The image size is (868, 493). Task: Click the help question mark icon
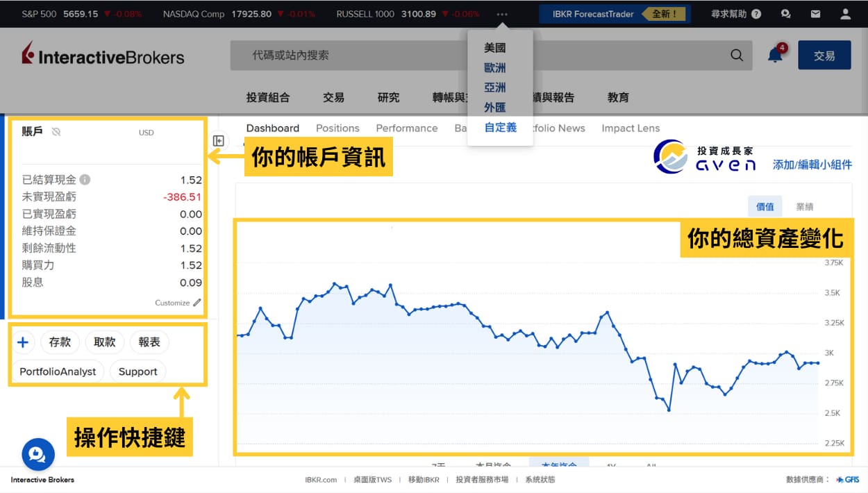[756, 14]
